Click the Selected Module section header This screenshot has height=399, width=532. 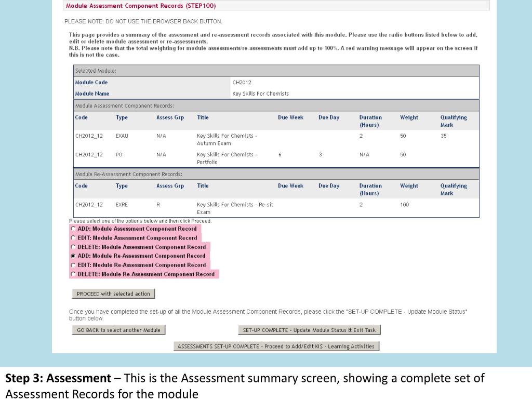click(x=276, y=71)
